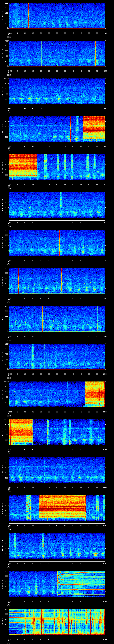Screen dimensions: 114x644
Task: Open the spectrogram panel starting at 9:02:00
Action: pyautogui.click(x=57, y=91)
